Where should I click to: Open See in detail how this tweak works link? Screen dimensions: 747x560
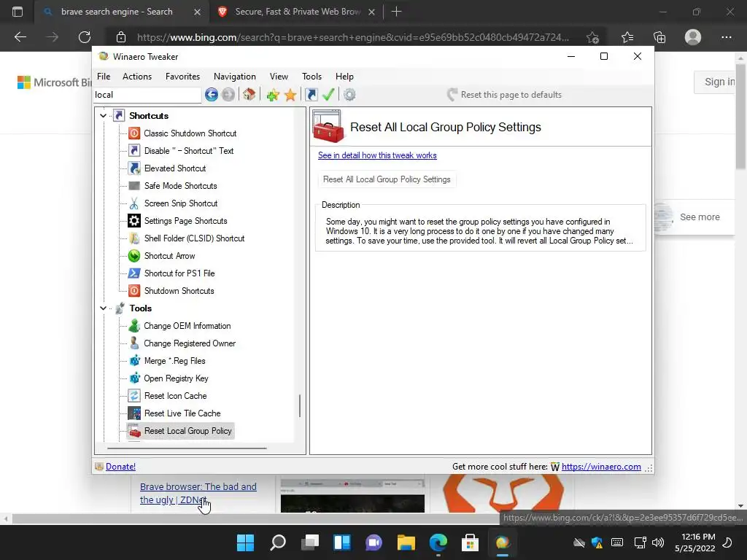pos(377,156)
